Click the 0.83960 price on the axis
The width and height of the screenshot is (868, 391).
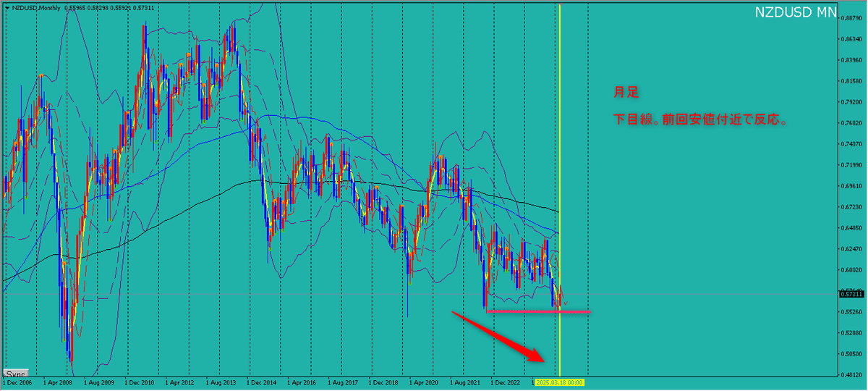click(852, 60)
